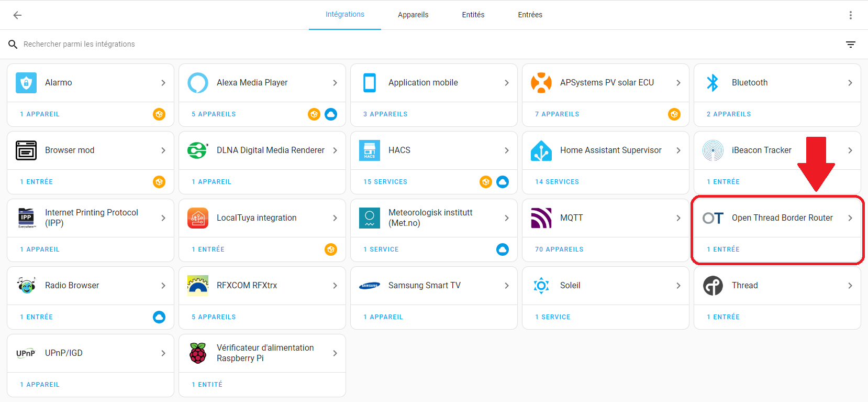This screenshot has width=868, height=402.
Task: Open the three-dot overflow menu
Action: coord(850,15)
